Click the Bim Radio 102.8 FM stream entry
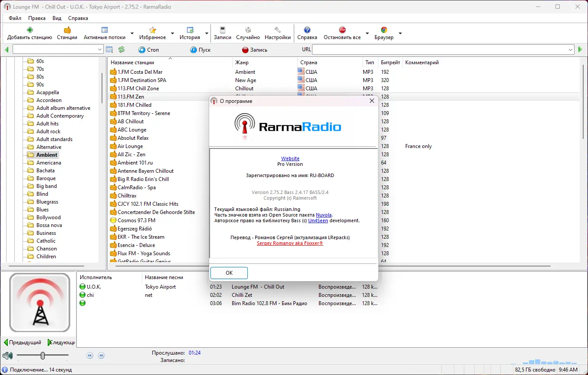Screen dimensions: 588x375 coord(269,303)
